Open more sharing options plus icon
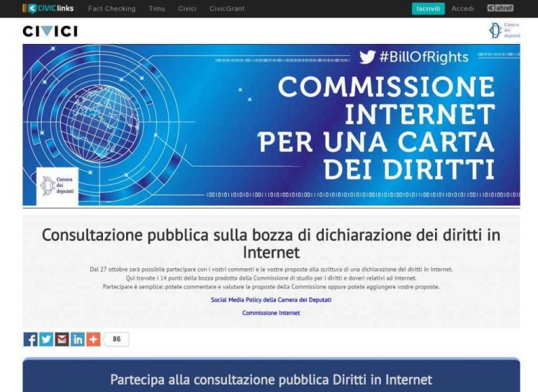Viewport: 538px width, 392px height. (x=93, y=339)
